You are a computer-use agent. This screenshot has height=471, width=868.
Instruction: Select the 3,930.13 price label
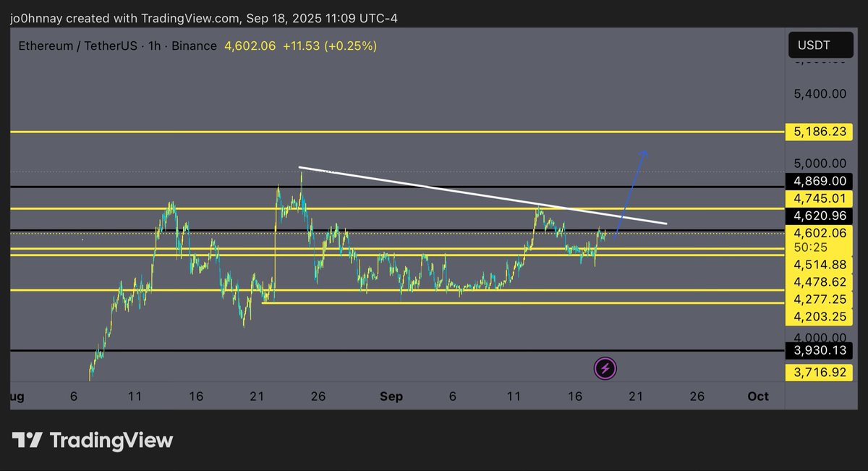coord(820,351)
